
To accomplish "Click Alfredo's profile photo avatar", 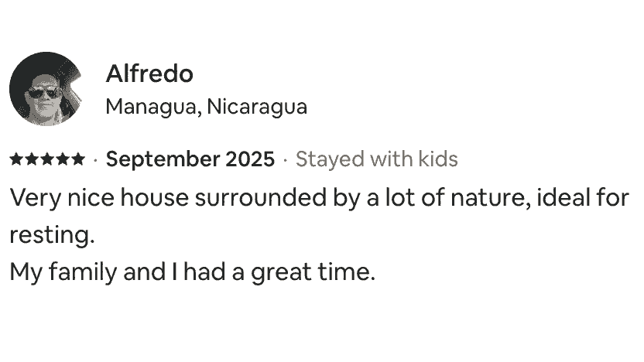I will [46, 88].
